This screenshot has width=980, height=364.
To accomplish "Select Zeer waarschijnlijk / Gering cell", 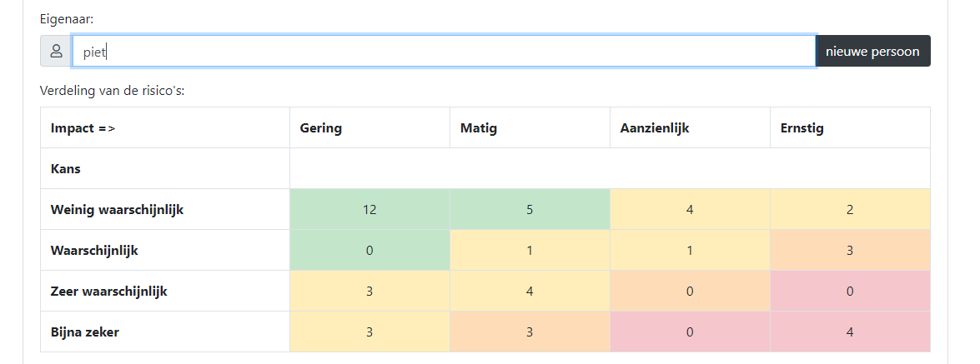I will pos(370,291).
